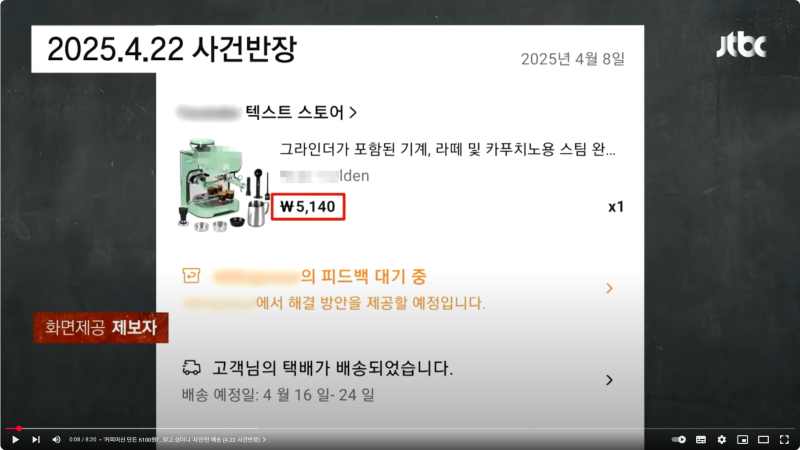Open the 그라인더가 포함된 기계 product title
The height and width of the screenshot is (450, 800).
coord(447,149)
